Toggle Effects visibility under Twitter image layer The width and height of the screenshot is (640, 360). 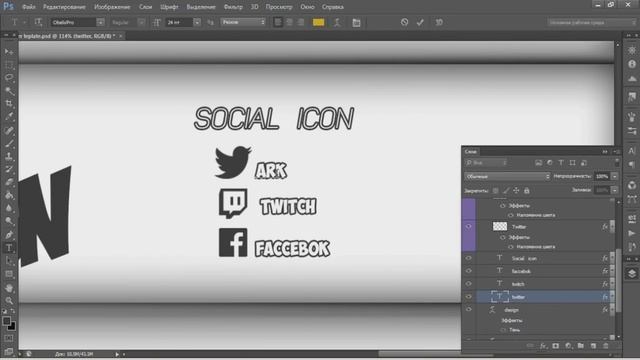503,237
